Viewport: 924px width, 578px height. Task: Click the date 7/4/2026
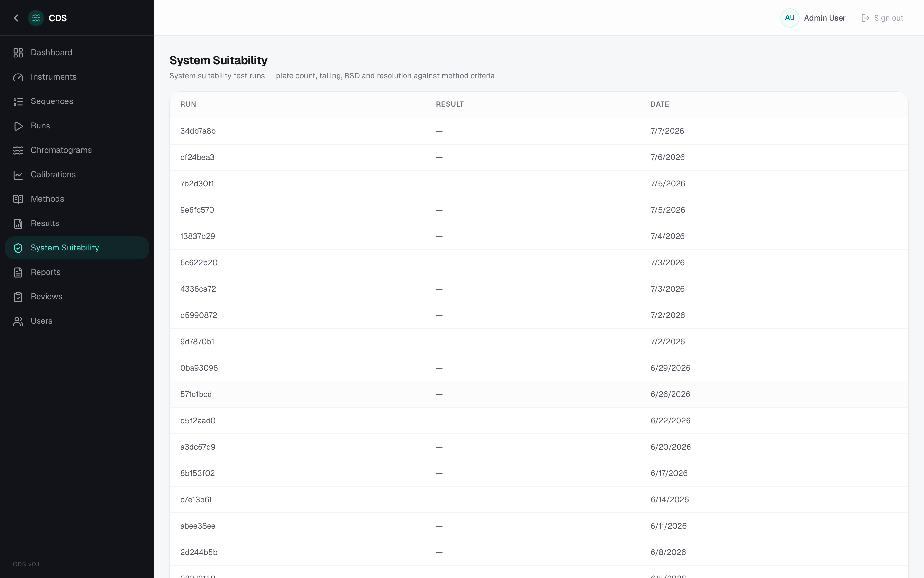pyautogui.click(x=667, y=237)
